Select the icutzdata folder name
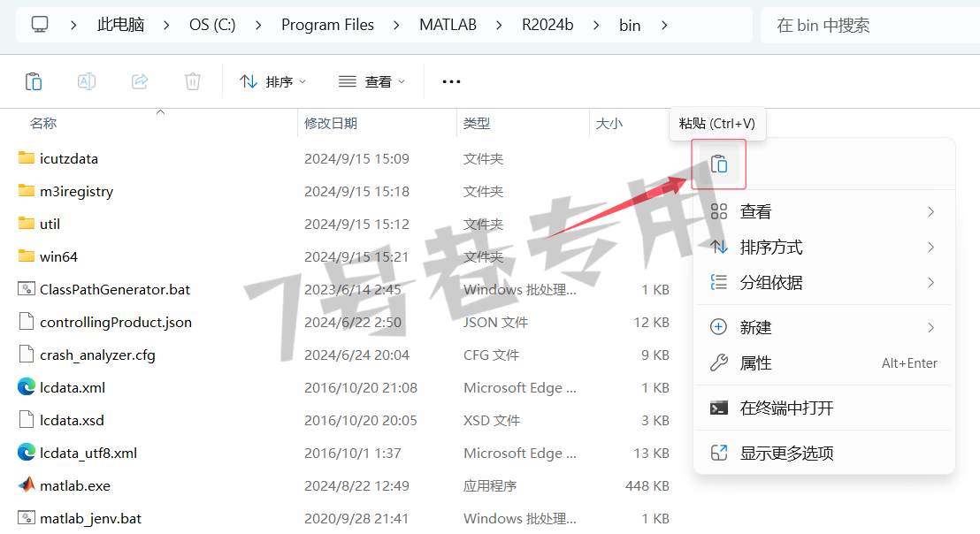The width and height of the screenshot is (980, 534). coord(69,158)
